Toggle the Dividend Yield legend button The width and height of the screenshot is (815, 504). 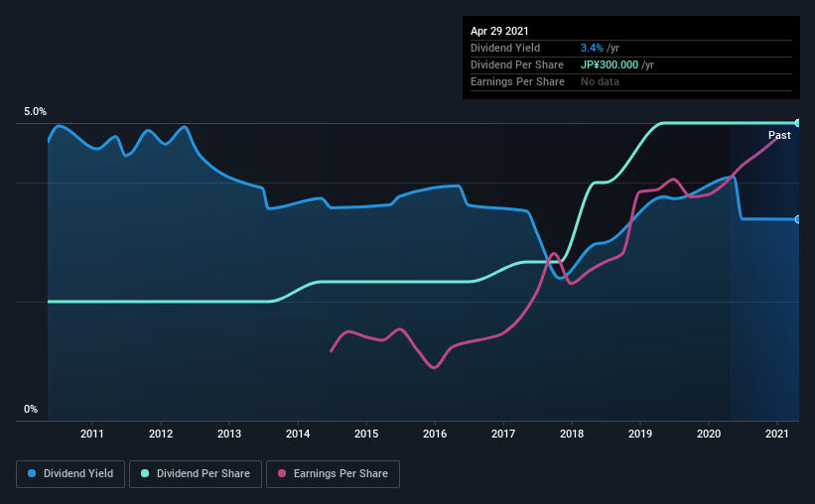tap(70, 474)
